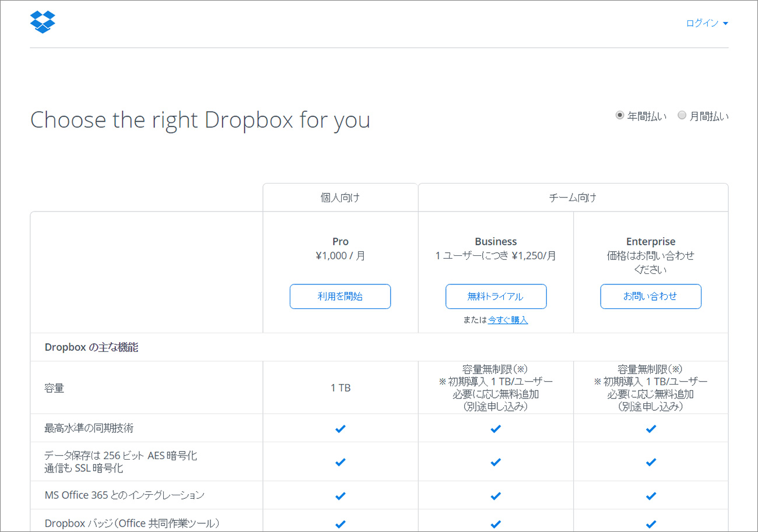Click Business checkmark for Dropbox バッジ row
The height and width of the screenshot is (532, 758).
(496, 524)
